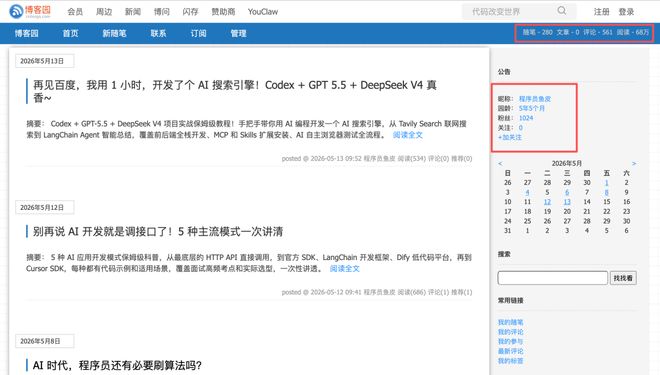Screen dimensions: 660x375
Task: Click the 5年5个月 blog age link
Action: pyautogui.click(x=532, y=109)
